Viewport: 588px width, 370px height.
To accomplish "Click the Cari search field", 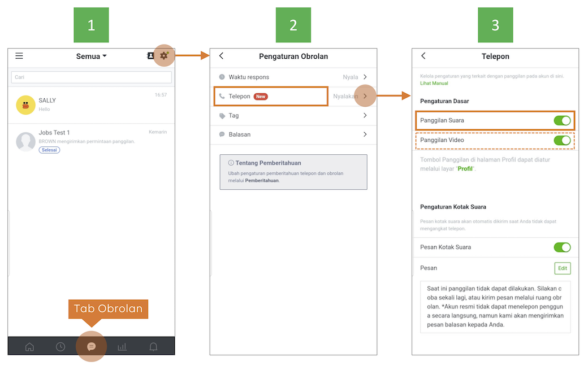I will click(x=92, y=77).
